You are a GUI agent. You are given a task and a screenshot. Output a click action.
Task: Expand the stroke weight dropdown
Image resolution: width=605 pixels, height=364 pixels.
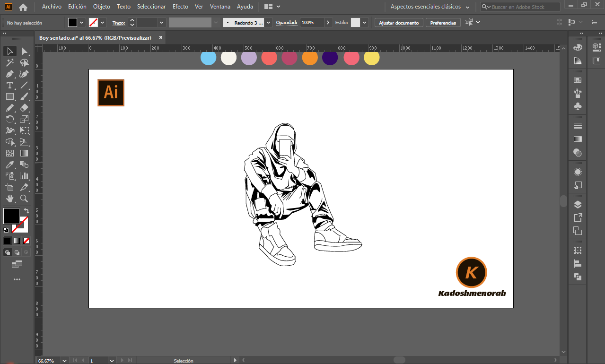point(162,23)
